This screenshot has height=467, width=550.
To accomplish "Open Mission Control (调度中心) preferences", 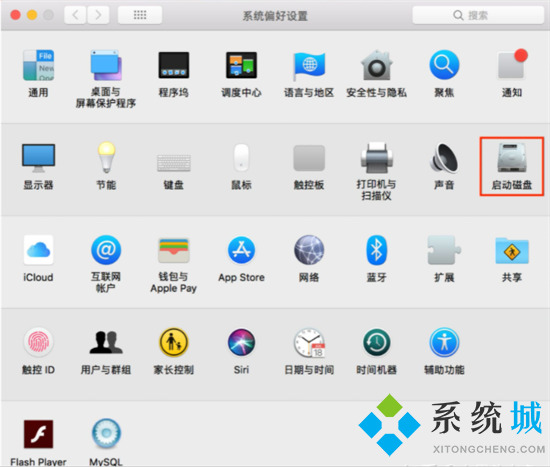I will pos(241,74).
